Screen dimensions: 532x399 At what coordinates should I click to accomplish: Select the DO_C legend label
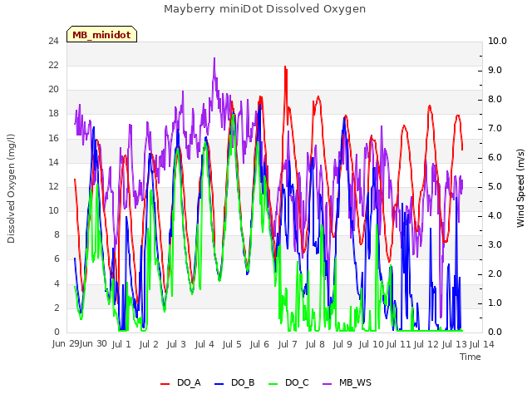click(x=298, y=382)
